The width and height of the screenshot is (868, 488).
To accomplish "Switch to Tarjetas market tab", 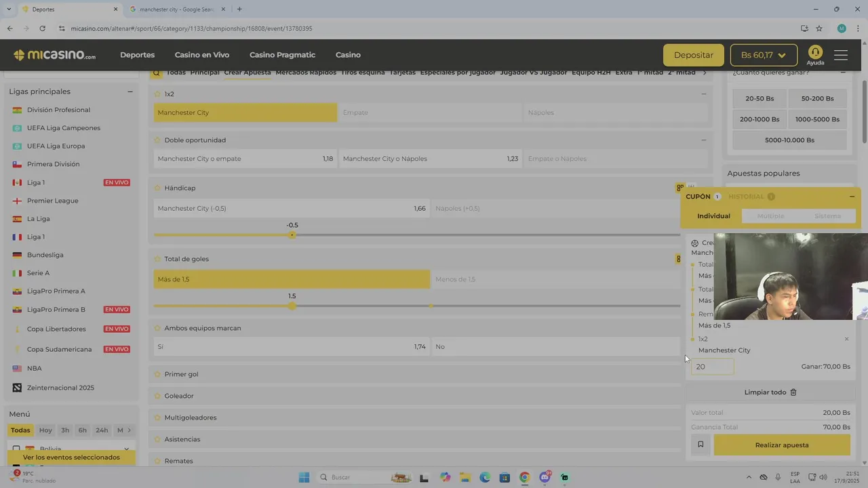I will [402, 73].
